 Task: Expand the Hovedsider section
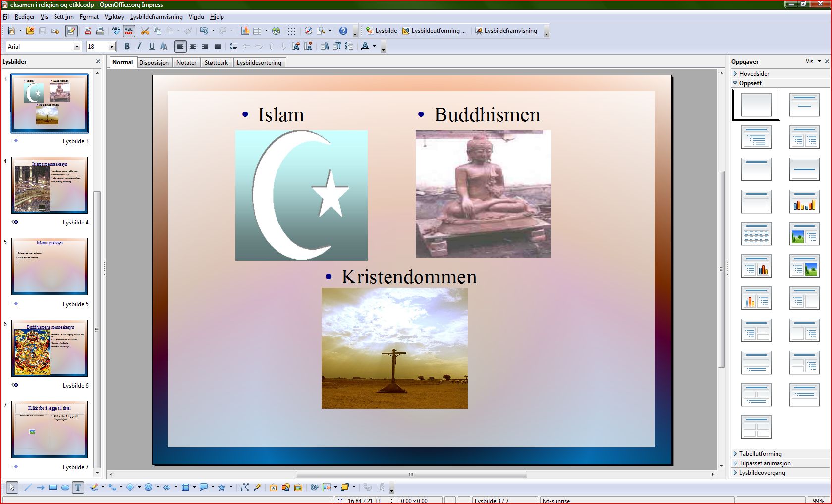click(x=780, y=73)
